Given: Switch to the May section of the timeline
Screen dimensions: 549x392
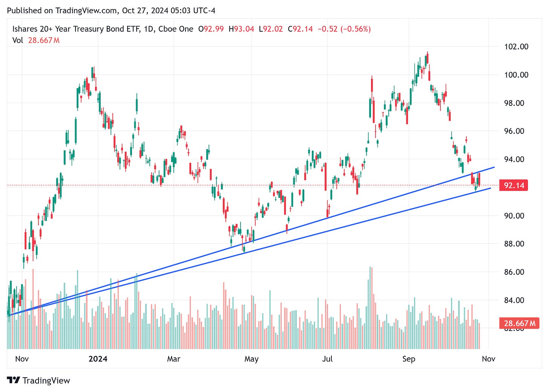Looking at the screenshot, I should 251,359.
